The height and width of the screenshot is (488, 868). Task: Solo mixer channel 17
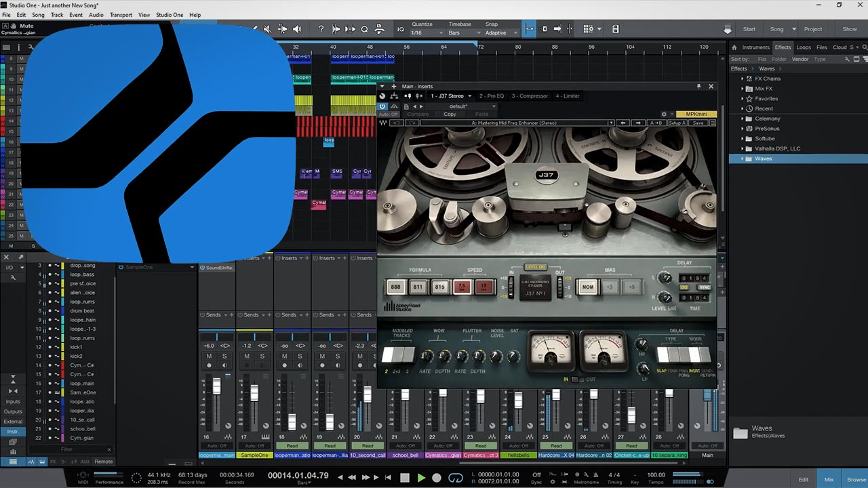point(262,356)
